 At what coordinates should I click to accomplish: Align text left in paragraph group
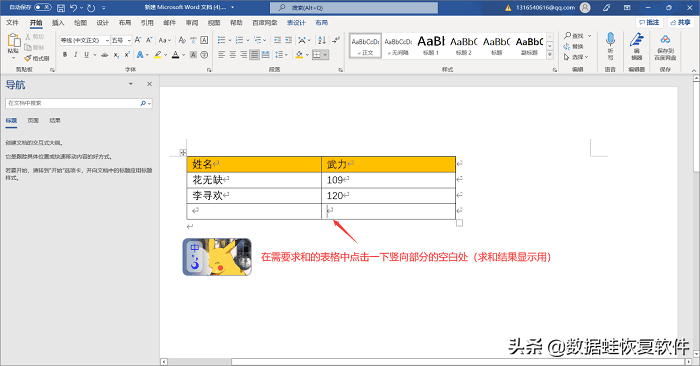coord(221,54)
